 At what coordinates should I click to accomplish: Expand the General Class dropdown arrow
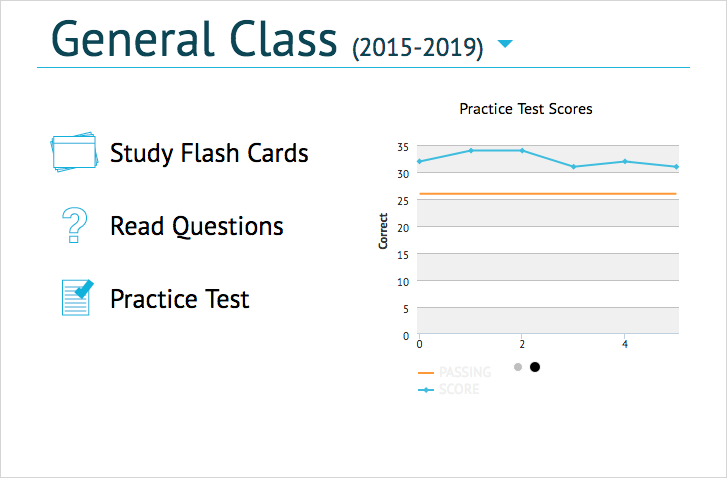[x=505, y=44]
